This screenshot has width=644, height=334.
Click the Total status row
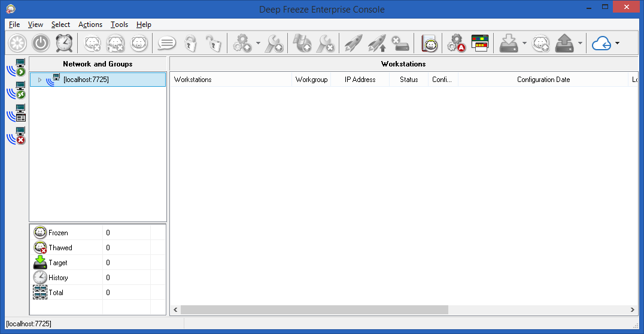pos(98,293)
